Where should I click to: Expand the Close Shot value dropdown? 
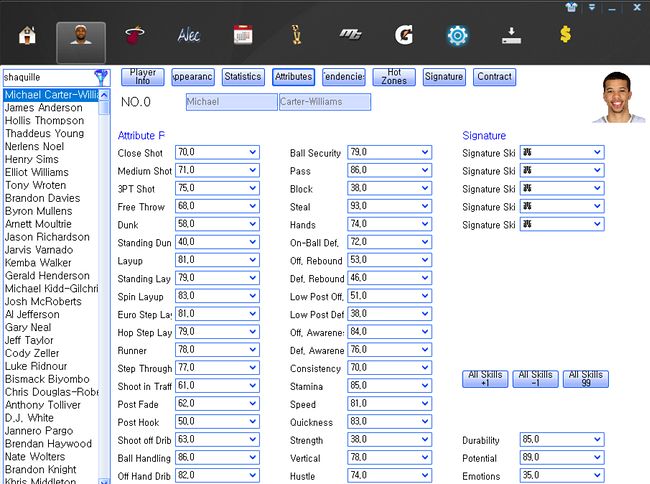click(x=251, y=153)
